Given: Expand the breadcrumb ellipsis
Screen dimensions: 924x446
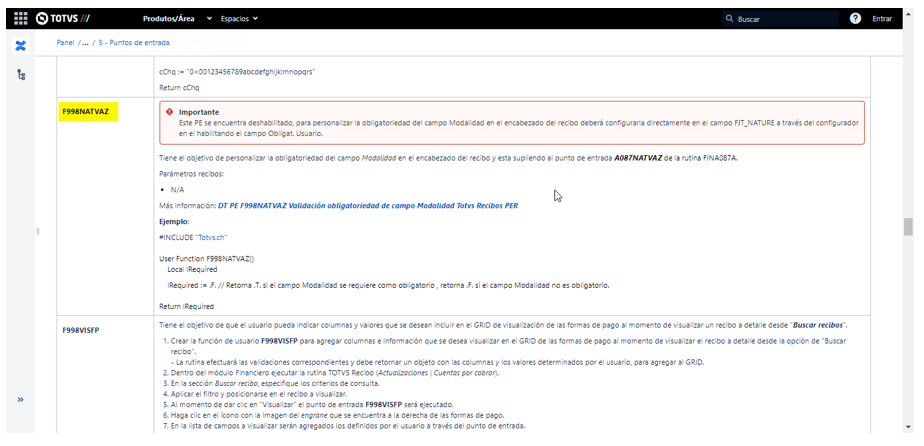Looking at the screenshot, I should 85,42.
